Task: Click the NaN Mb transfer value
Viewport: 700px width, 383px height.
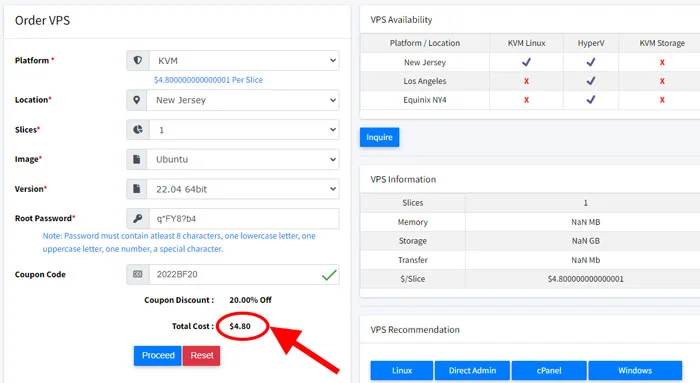Action: (x=586, y=260)
